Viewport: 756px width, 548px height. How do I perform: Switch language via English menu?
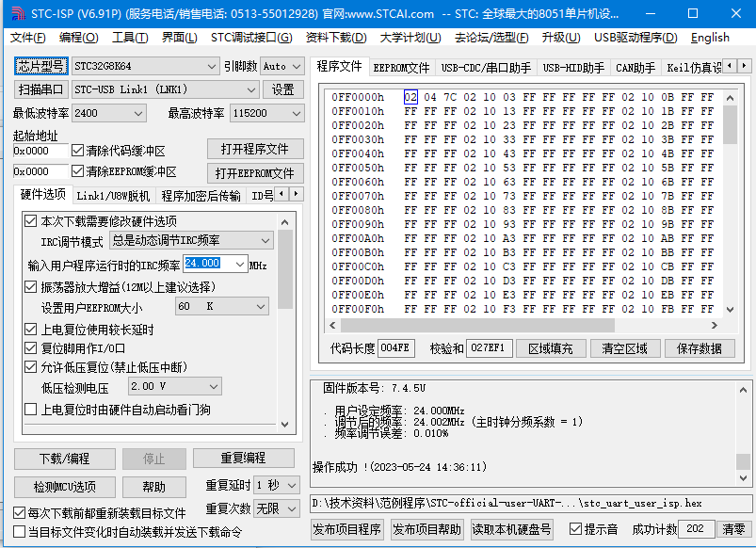[710, 38]
